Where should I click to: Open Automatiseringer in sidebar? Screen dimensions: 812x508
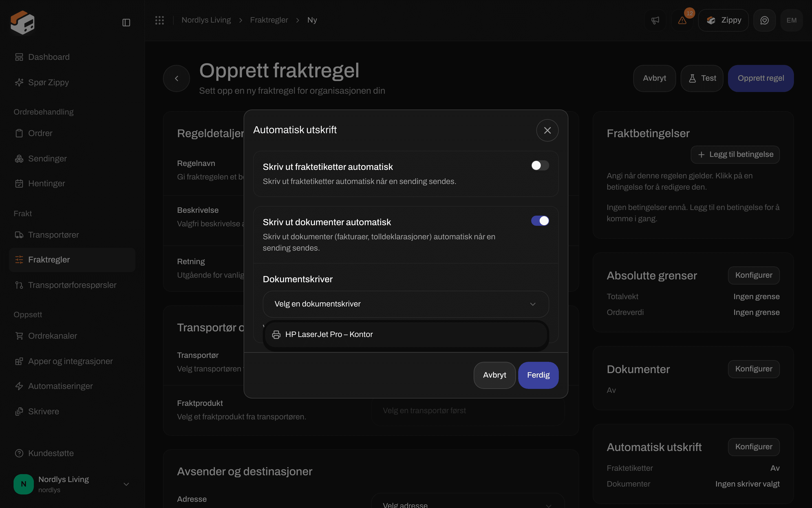[72, 386]
